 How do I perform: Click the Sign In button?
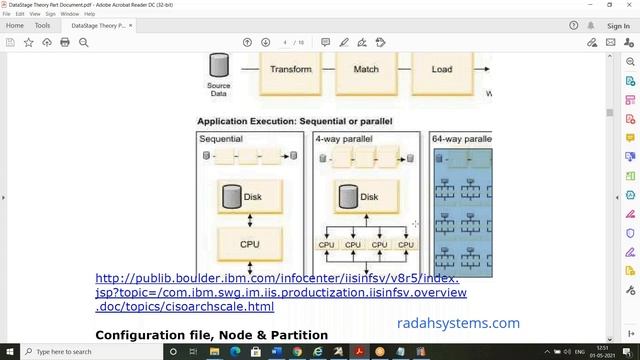coord(618,26)
